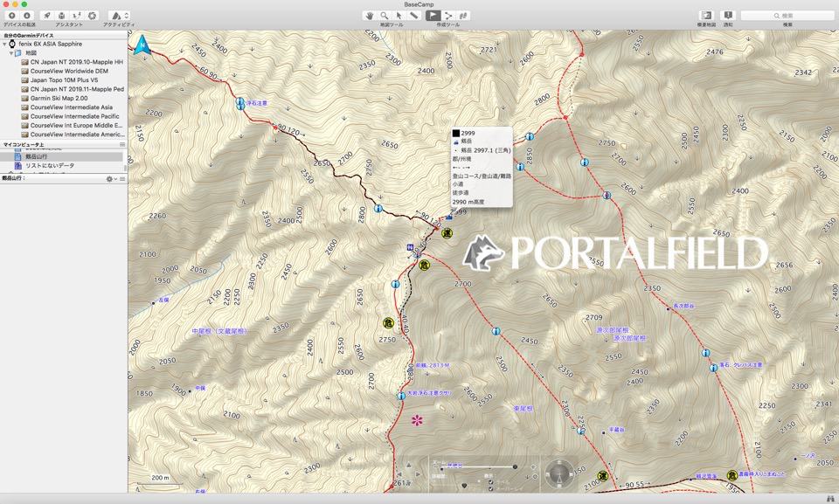This screenshot has width=839, height=504.
Task: Select the magnifier zoom tool
Action: tap(385, 15)
